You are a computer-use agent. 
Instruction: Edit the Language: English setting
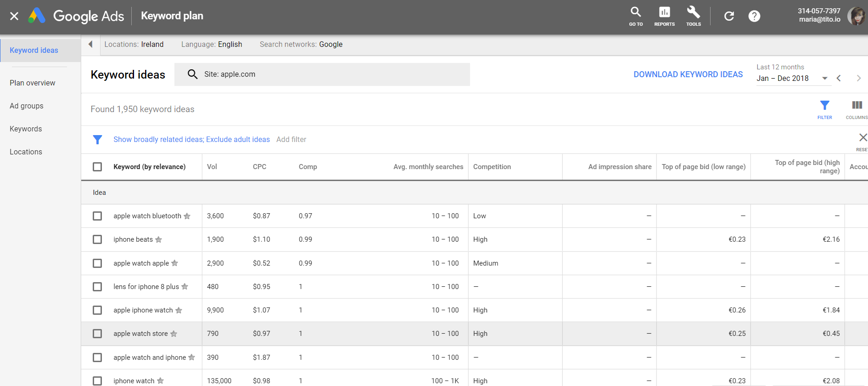click(x=212, y=44)
